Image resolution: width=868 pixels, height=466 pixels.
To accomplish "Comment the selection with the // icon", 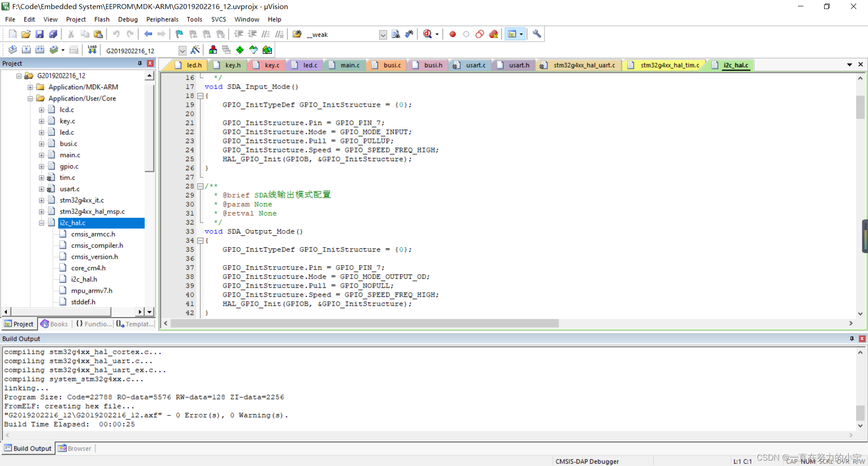I will coord(266,34).
